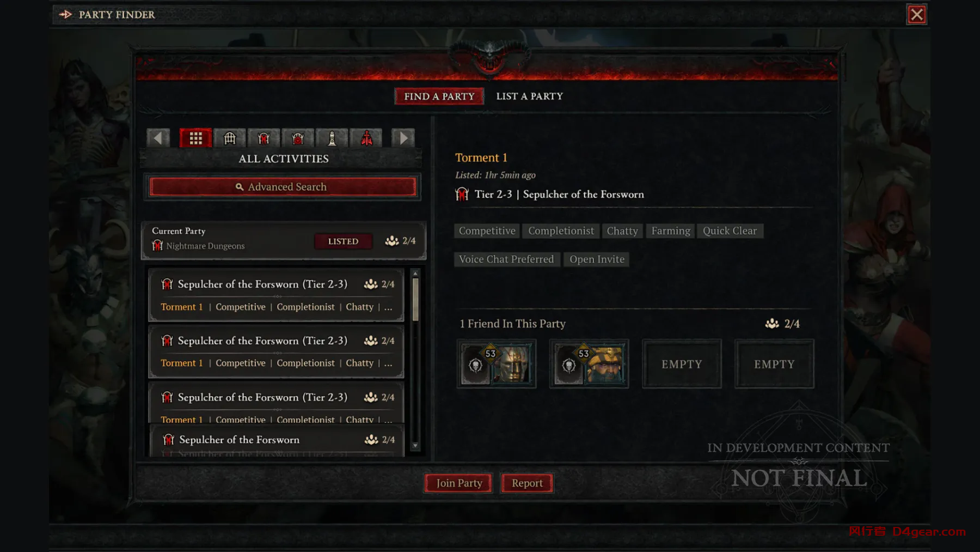
Task: Select second Sepulcher of the Forsworn listing
Action: (277, 351)
